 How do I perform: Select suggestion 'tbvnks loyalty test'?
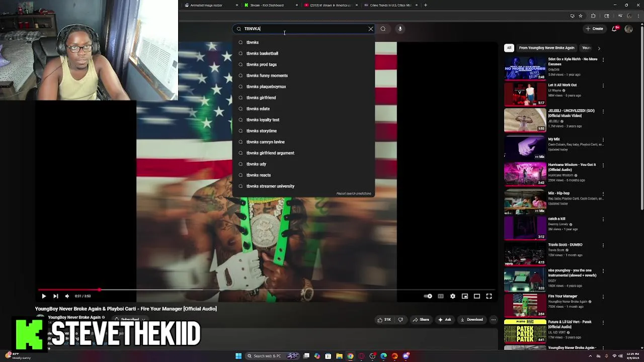[303, 120]
